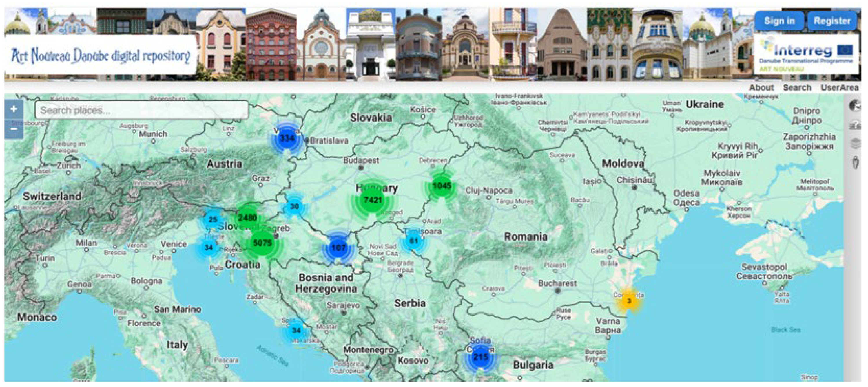Click the Register button
Screen dimensions: 868x387
(832, 21)
